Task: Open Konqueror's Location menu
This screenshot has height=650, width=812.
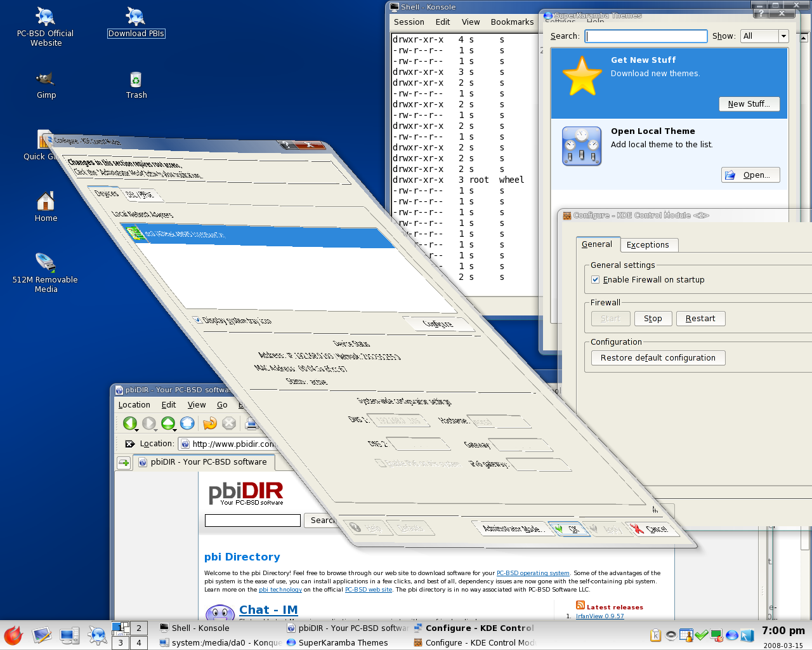Action: (x=134, y=404)
